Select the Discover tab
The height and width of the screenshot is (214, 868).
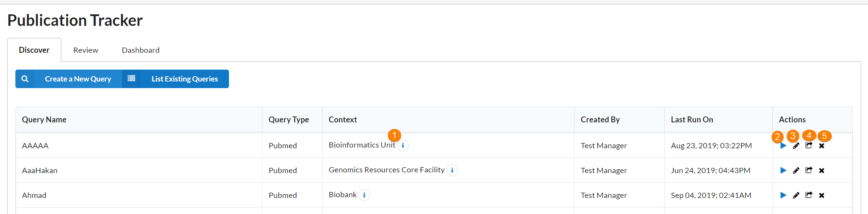click(34, 50)
